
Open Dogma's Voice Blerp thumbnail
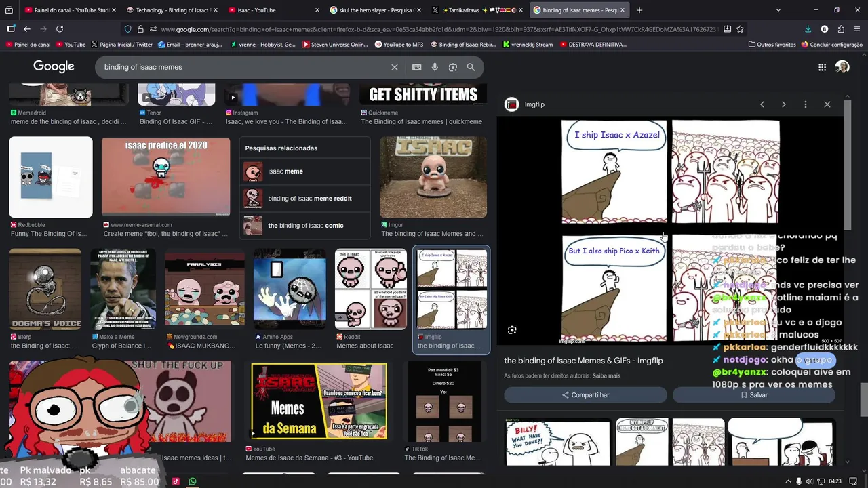45,289
